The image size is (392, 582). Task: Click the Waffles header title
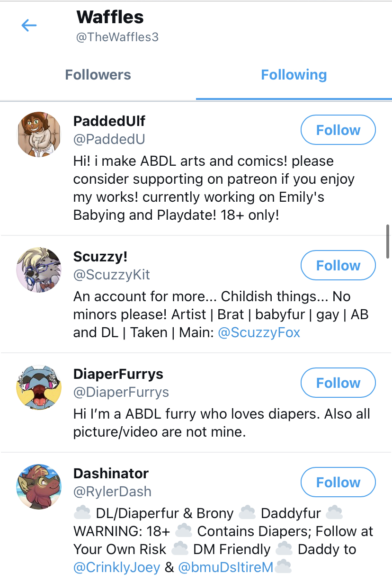coord(110,18)
